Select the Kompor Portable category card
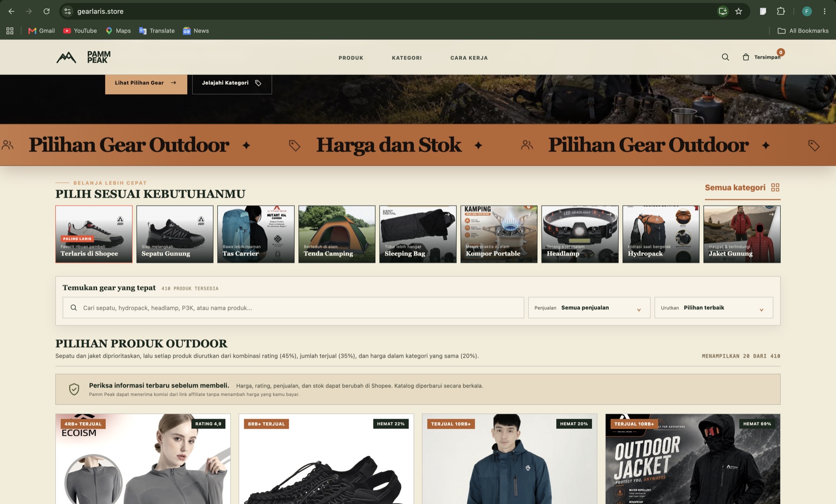 (x=499, y=234)
